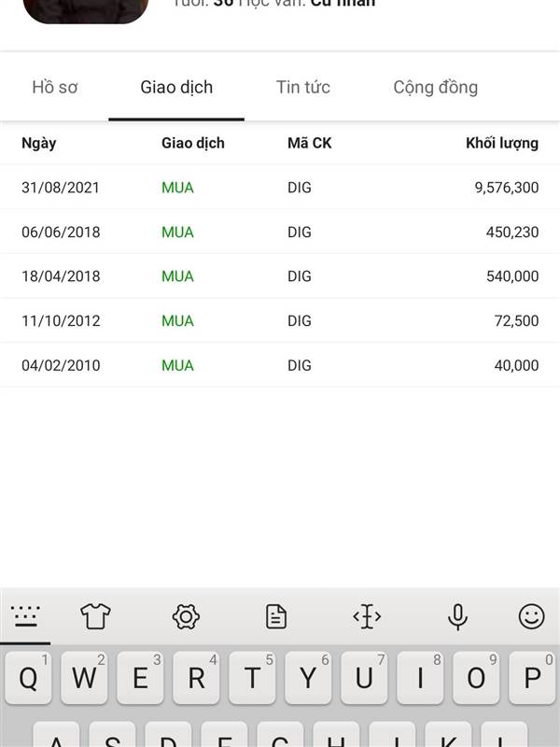
Task: Open the Cộng đồng tab
Action: (x=435, y=88)
